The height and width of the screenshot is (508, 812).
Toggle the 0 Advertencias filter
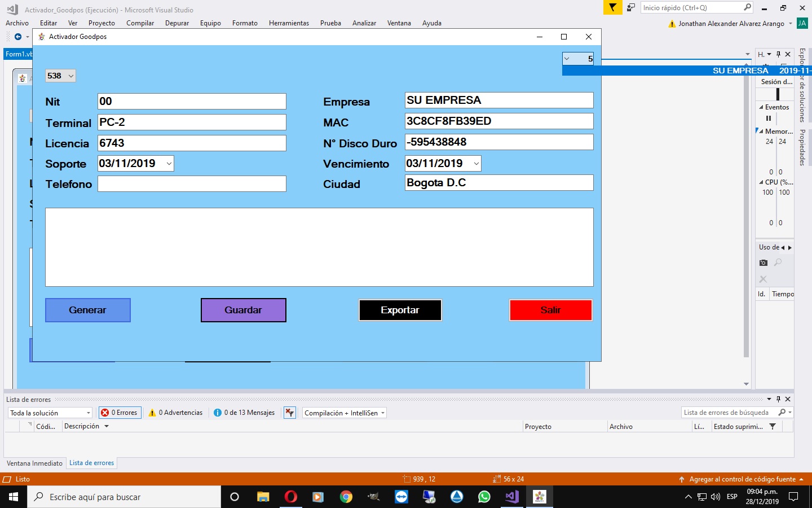[x=175, y=413]
